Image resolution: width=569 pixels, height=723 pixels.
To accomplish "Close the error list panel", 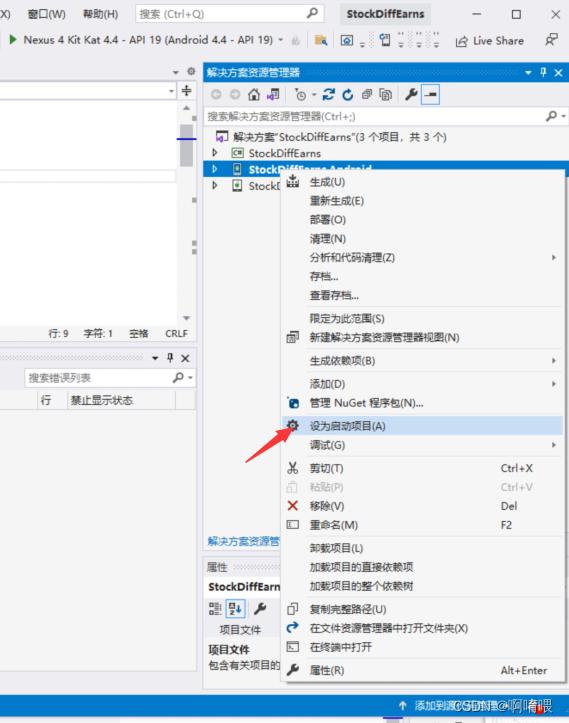I will click(x=185, y=358).
